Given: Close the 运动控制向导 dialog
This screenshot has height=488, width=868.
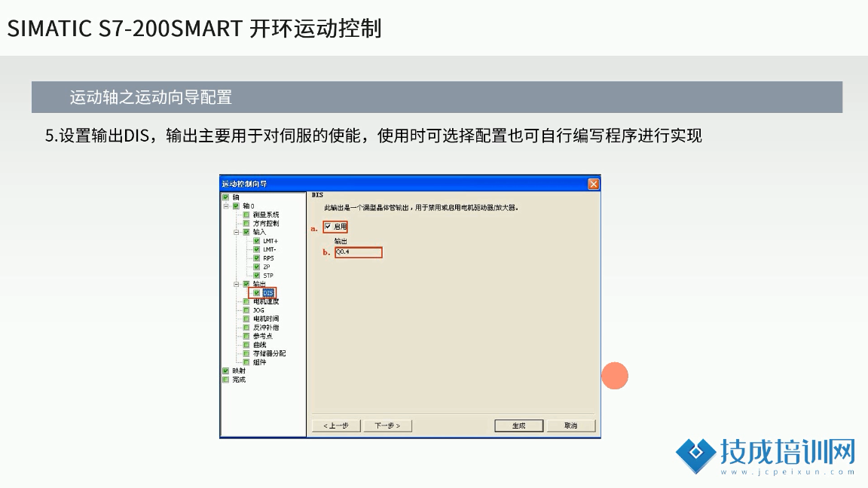Looking at the screenshot, I should pyautogui.click(x=594, y=184).
